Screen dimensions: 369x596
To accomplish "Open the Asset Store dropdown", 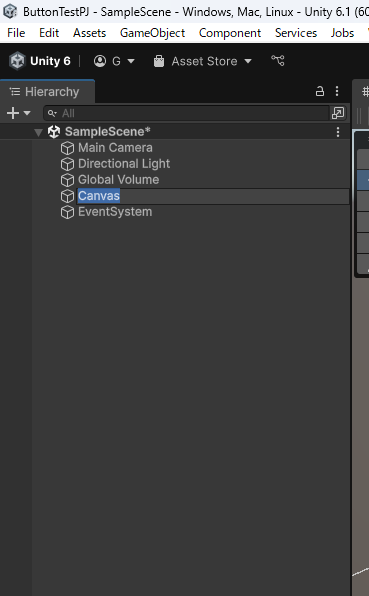I will click(203, 61).
